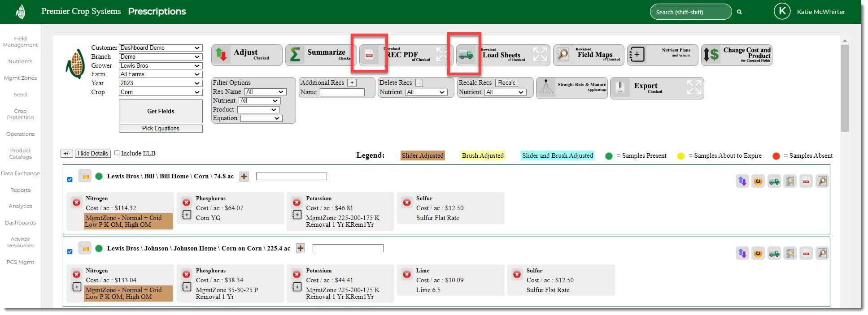Image resolution: width=868 pixels, height=315 pixels.
Task: Uncheck the Johnson Home field checkbox
Action: point(70,252)
